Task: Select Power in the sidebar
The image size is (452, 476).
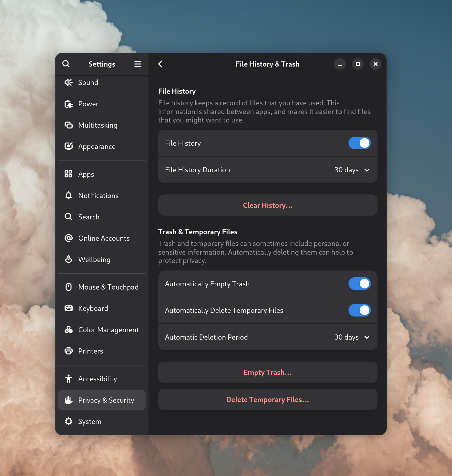Action: [102, 104]
